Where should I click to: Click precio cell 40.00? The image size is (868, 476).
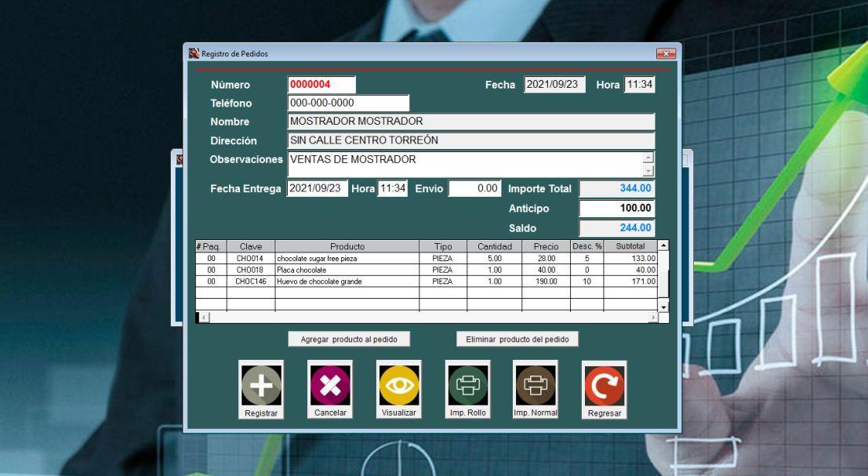pos(546,270)
